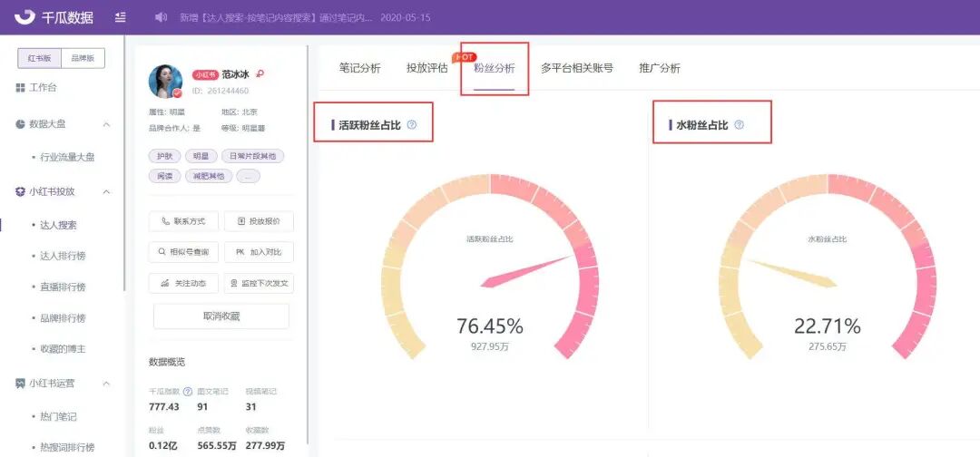Click the pin icon beside 范冰冰
This screenshot has width=980, height=457.
click(260, 73)
